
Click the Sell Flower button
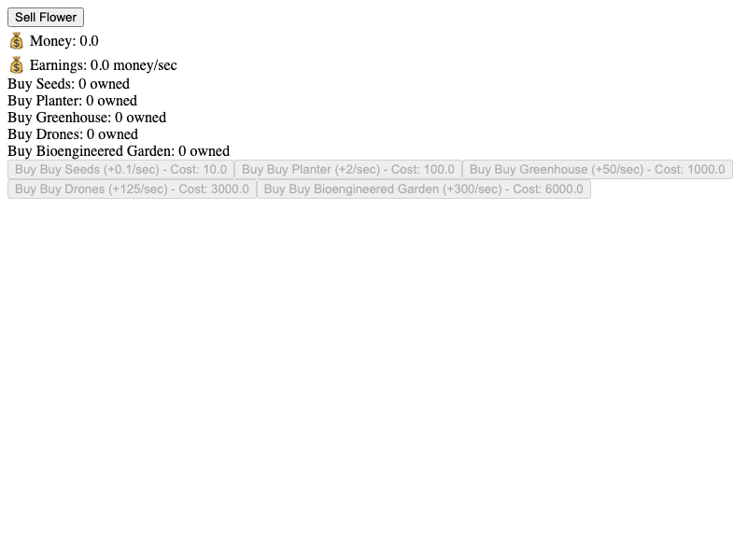coord(46,17)
